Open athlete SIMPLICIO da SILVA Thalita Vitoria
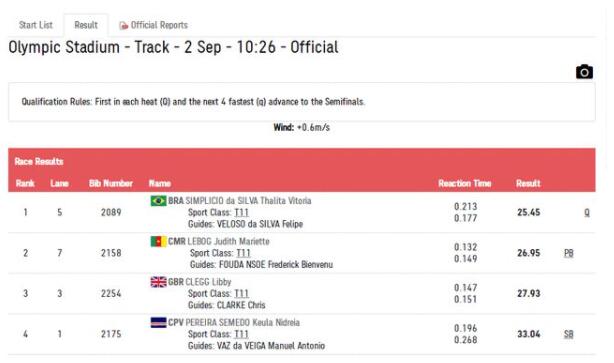614x363 pixels. tap(248, 200)
